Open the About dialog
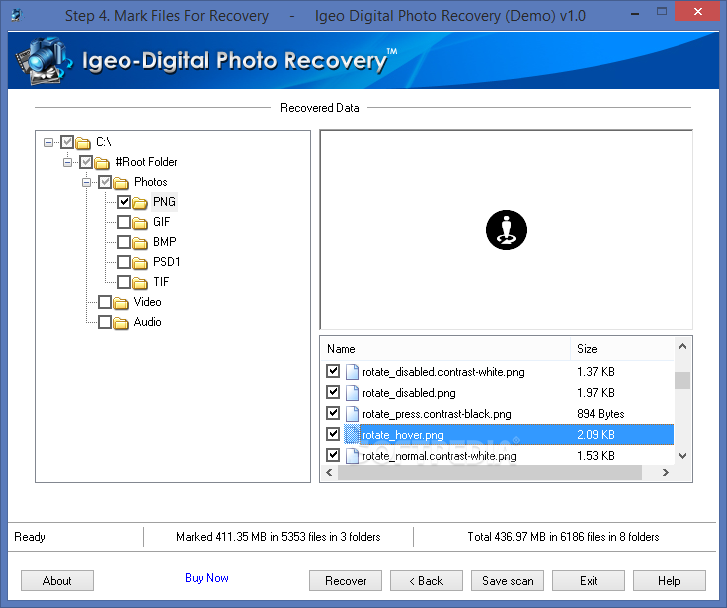This screenshot has width=727, height=608. tap(57, 581)
